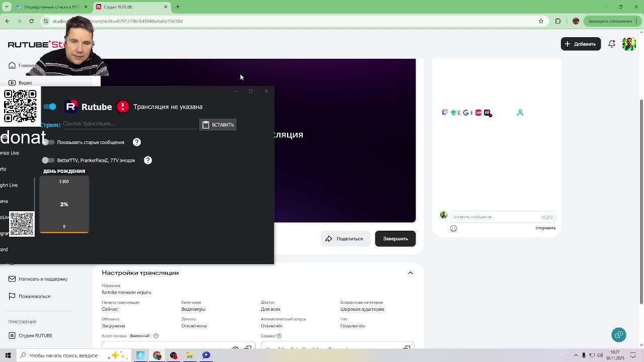The width and height of the screenshot is (644, 362).
Task: Open help icon next to Ключ потока
Action: (x=156, y=336)
